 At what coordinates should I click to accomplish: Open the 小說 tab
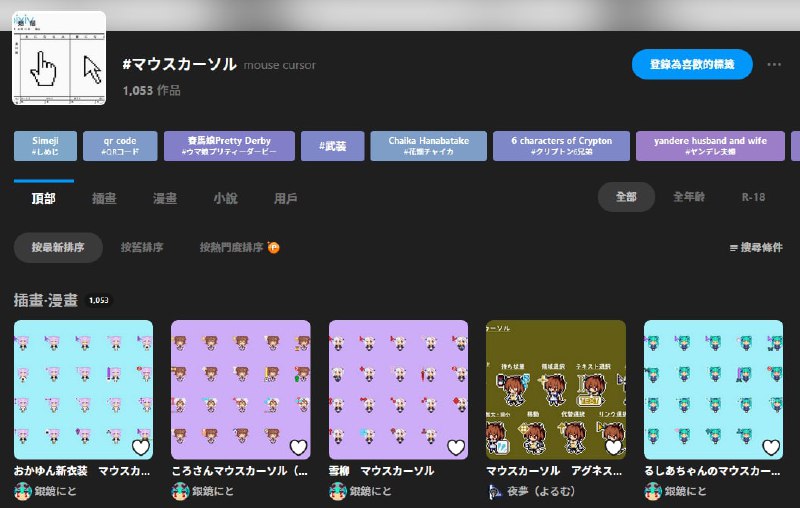[225, 198]
